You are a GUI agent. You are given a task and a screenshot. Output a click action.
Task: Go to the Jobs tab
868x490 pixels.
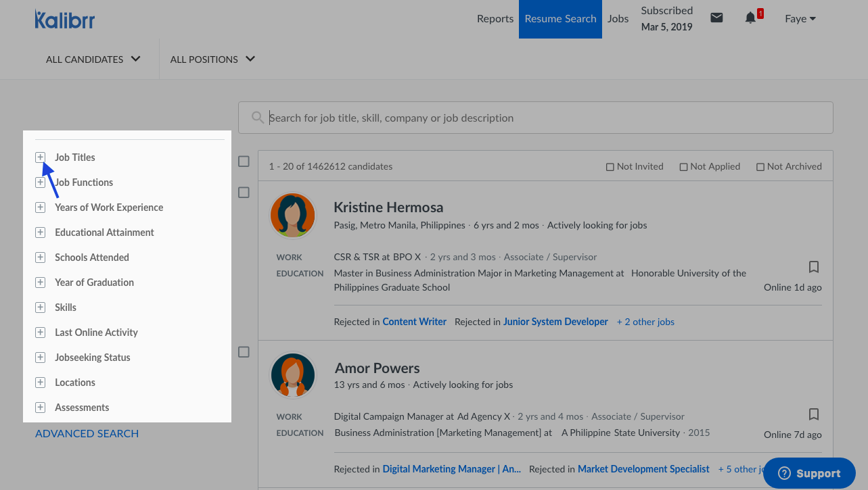click(x=618, y=19)
